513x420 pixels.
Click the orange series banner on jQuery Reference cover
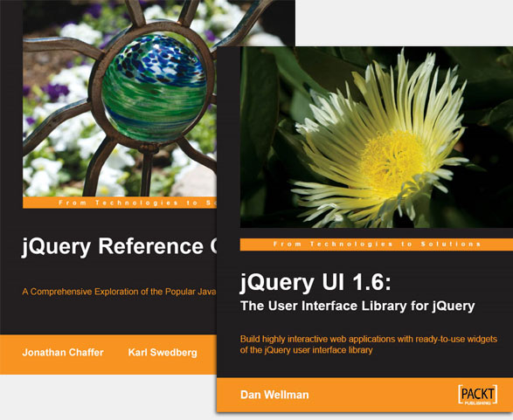[x=120, y=203]
